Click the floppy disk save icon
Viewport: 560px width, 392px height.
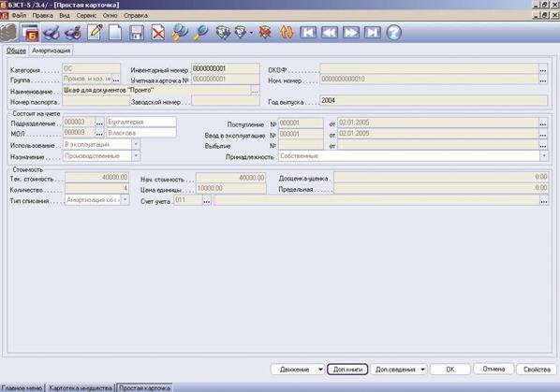pyautogui.click(x=137, y=33)
